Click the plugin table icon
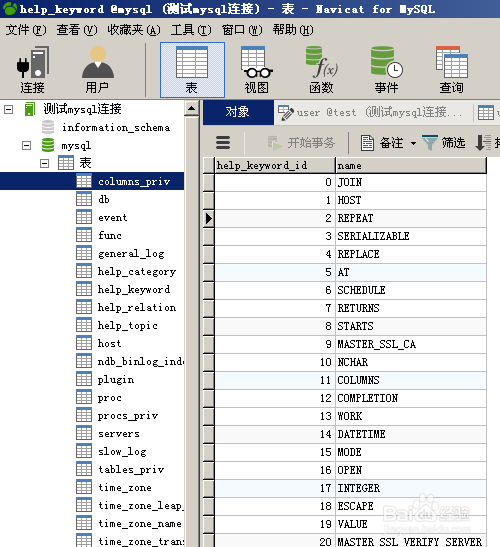 (x=84, y=379)
